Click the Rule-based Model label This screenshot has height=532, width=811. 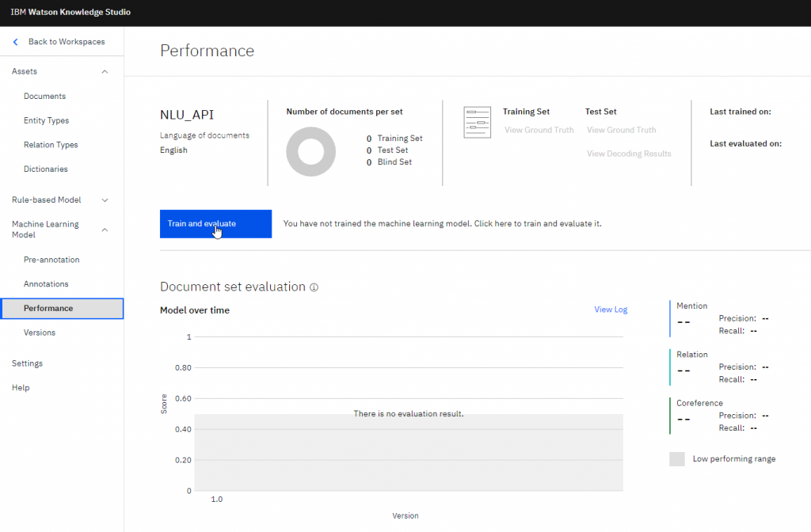point(47,200)
